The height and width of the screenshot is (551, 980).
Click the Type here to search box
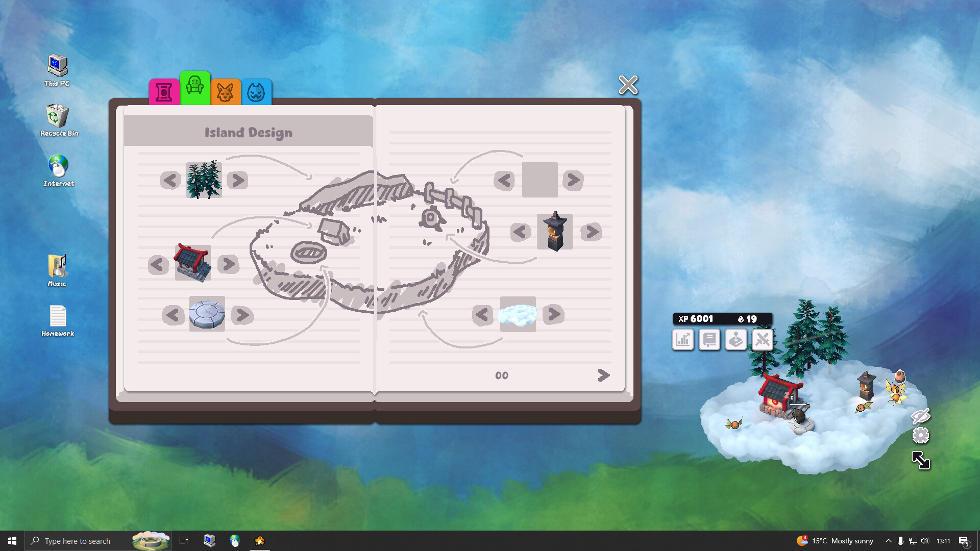click(77, 540)
